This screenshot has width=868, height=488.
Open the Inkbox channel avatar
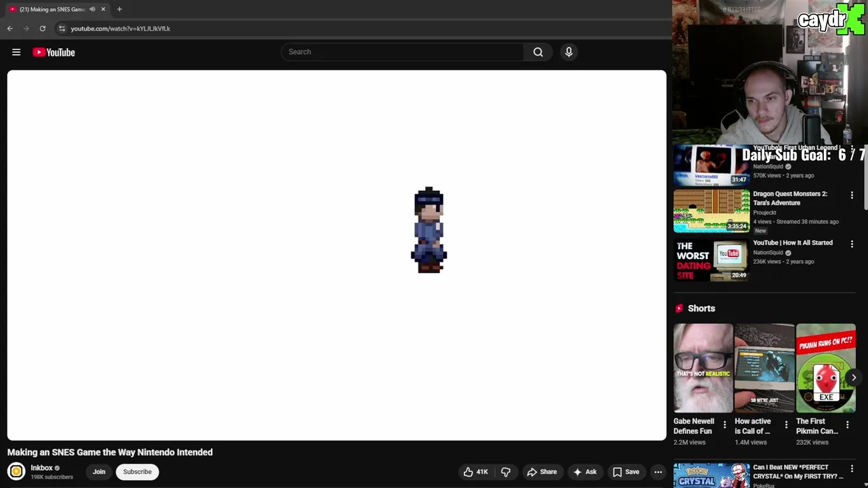[x=16, y=471]
